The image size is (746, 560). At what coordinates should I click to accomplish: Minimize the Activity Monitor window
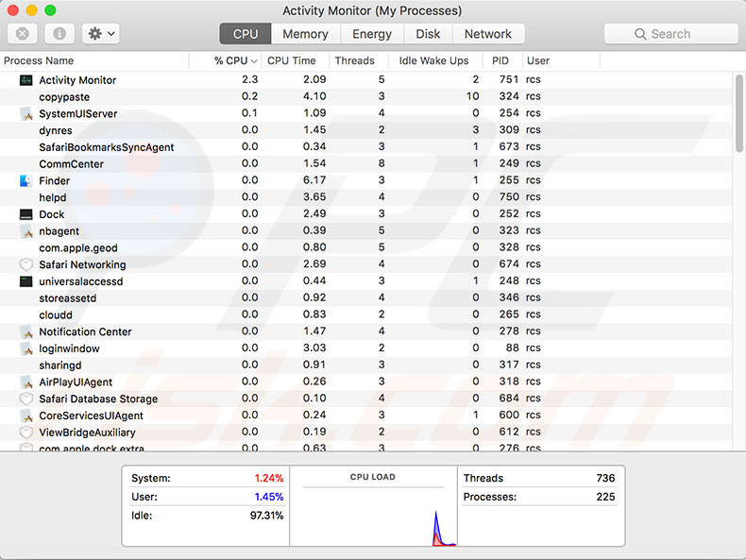tap(31, 10)
